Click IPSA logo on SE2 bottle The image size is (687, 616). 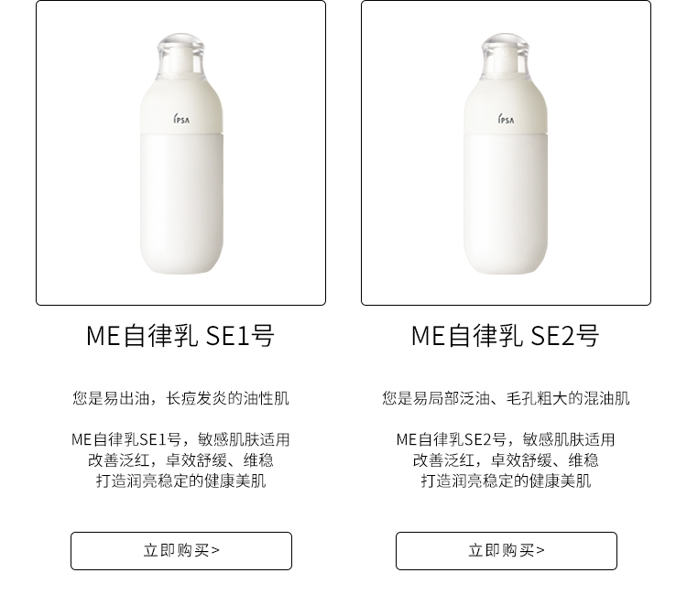point(506,119)
